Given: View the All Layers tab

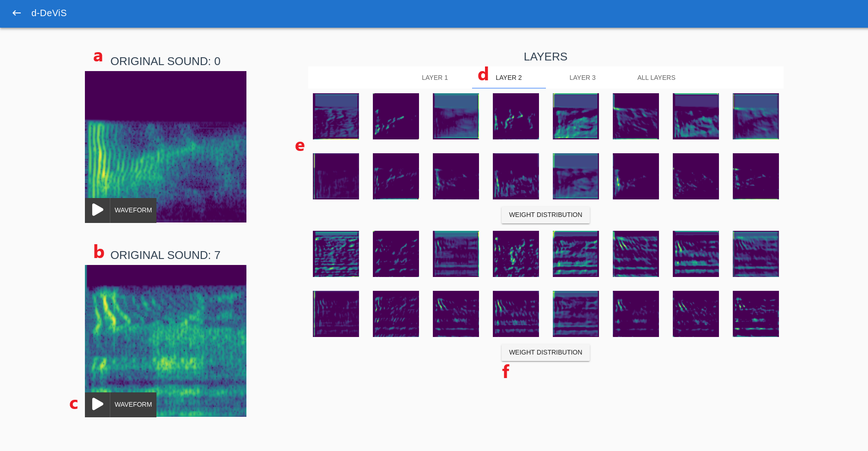Looking at the screenshot, I should [656, 78].
